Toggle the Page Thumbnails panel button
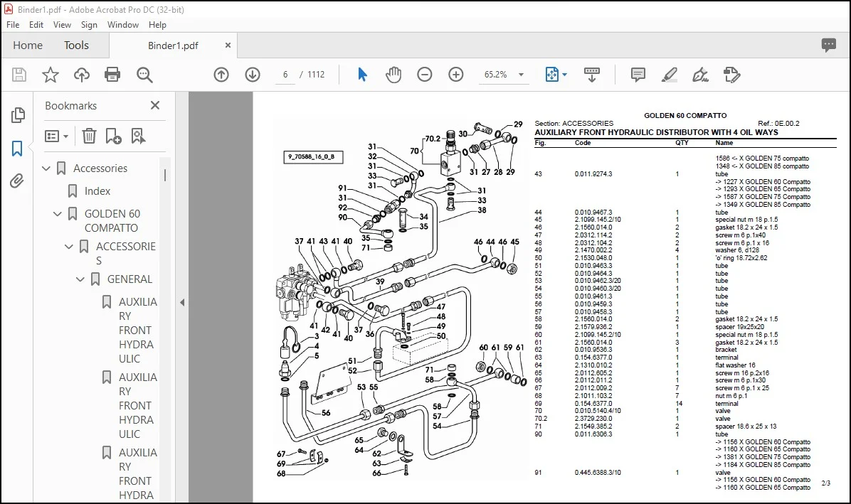Image resolution: width=851 pixels, height=504 pixels. (17, 115)
